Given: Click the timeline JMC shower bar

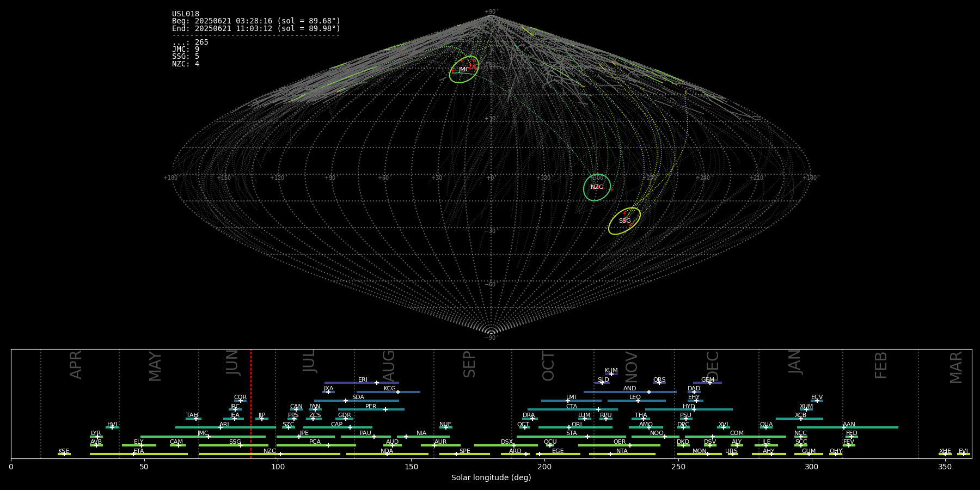Looking at the screenshot, I should click(203, 436).
